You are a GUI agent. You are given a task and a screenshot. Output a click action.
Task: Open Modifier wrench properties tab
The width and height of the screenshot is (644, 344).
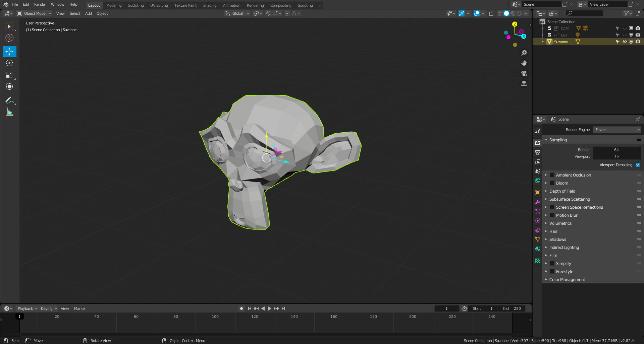point(538,202)
